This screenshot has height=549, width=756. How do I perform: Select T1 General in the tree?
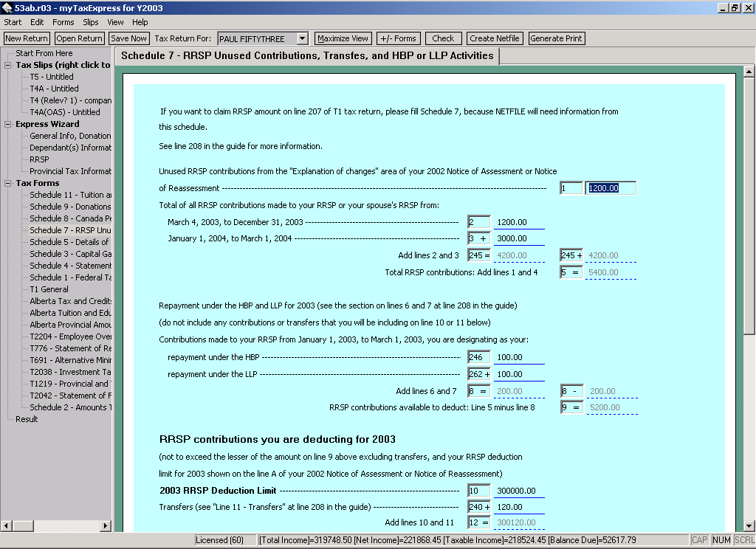pos(49,289)
